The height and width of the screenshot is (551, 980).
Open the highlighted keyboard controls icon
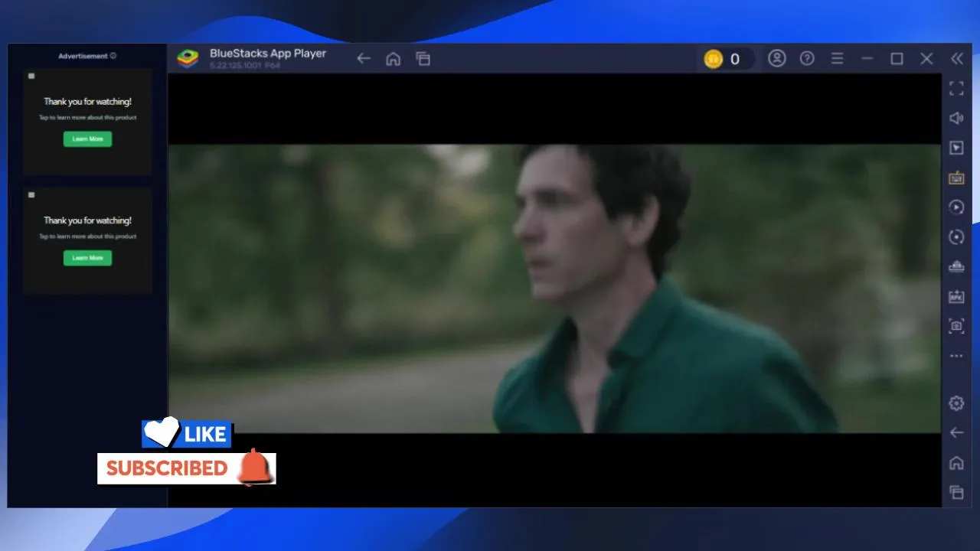pos(956,178)
